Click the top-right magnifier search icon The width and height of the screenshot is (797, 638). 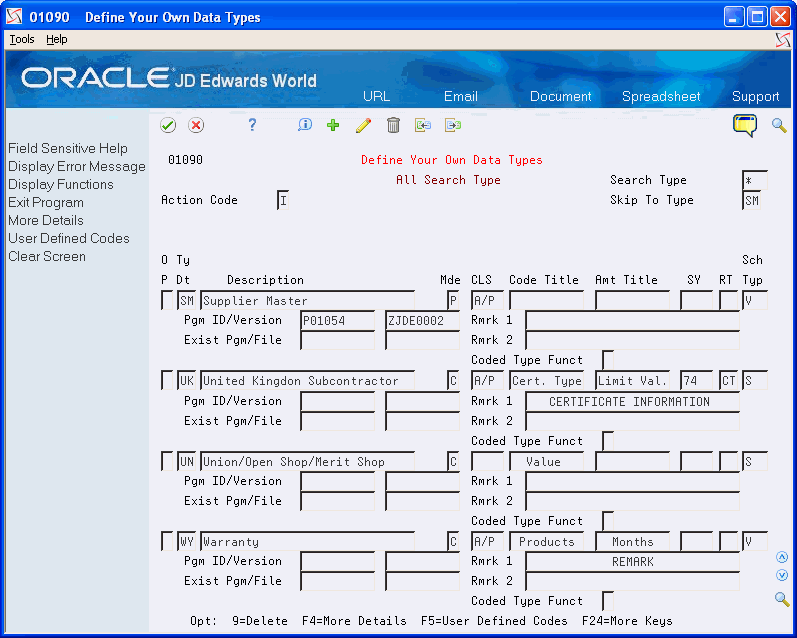pos(779,125)
